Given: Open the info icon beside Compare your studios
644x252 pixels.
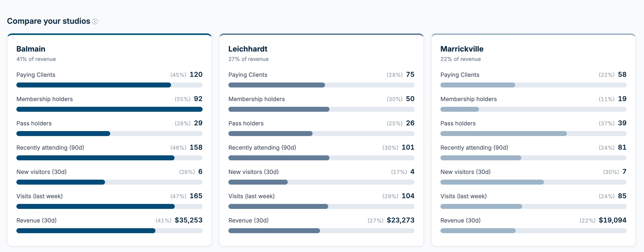Looking at the screenshot, I should tap(95, 22).
